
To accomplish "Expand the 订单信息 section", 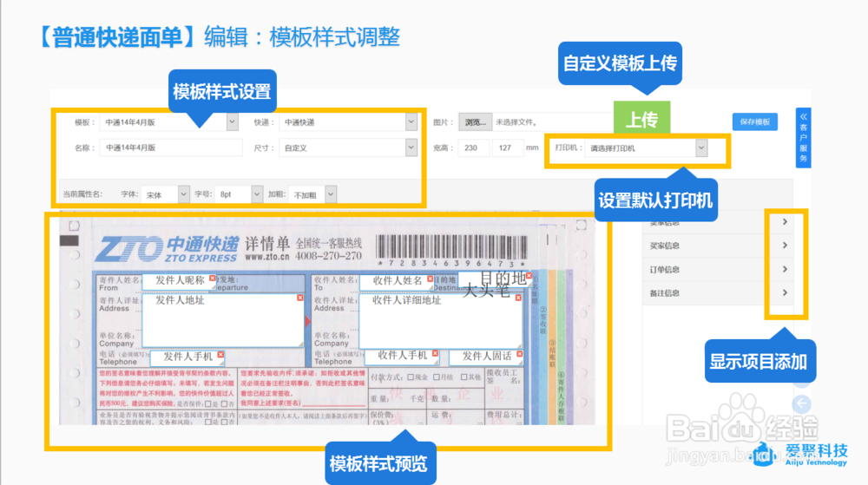I will tap(718, 269).
